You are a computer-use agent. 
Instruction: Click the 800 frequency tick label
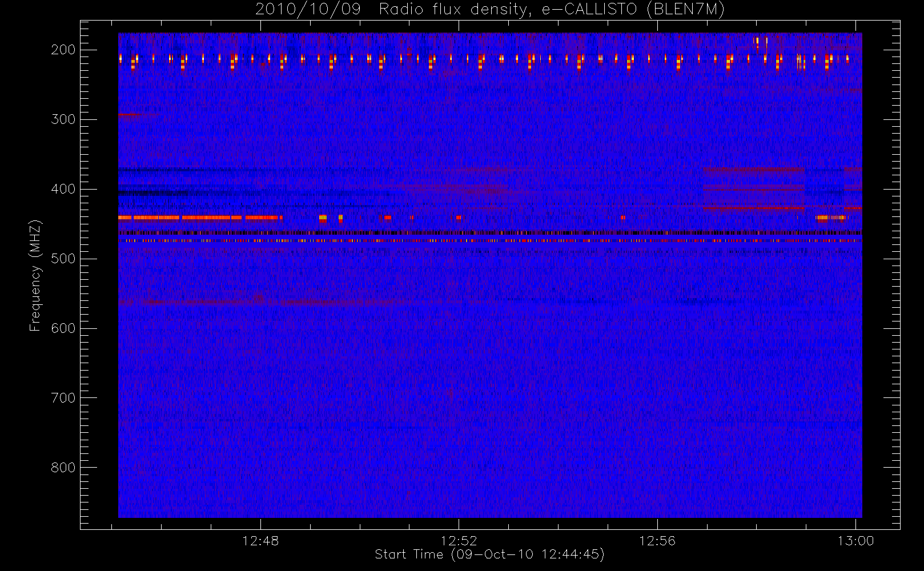(x=63, y=468)
